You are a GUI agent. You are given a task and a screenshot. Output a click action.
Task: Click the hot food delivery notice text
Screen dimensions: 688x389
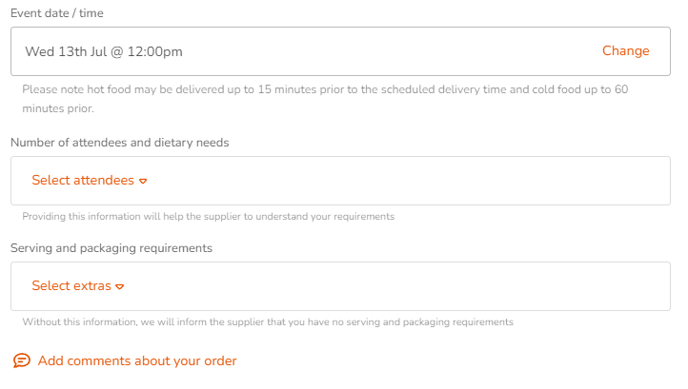click(x=325, y=89)
